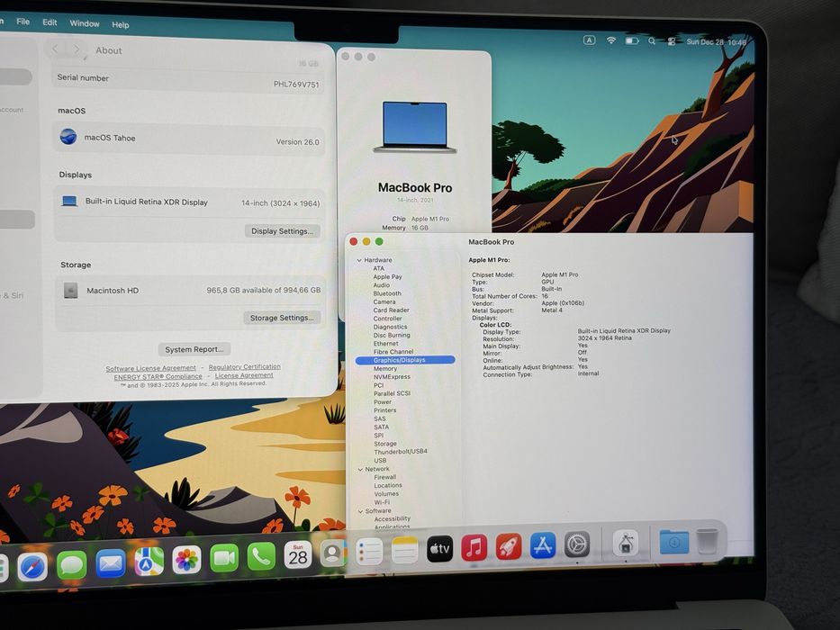This screenshot has height=630, width=840.
Task: Open Messages from the Dock
Action: click(71, 564)
